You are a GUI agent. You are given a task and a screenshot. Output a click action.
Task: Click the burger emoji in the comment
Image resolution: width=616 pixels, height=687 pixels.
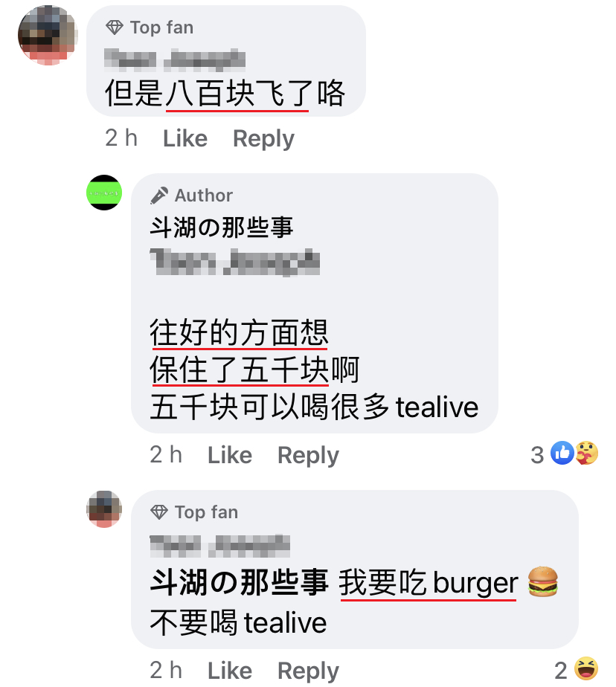[x=543, y=582]
